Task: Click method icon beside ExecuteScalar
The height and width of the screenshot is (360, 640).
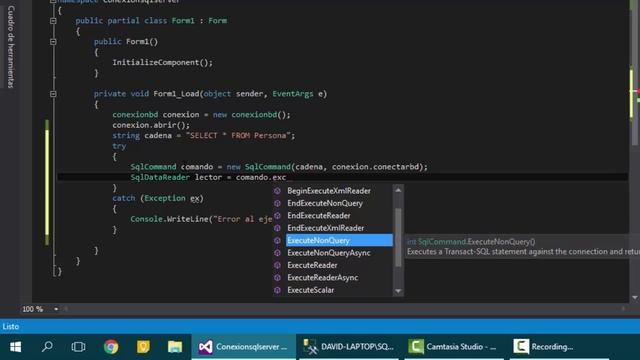Action: coord(277,290)
